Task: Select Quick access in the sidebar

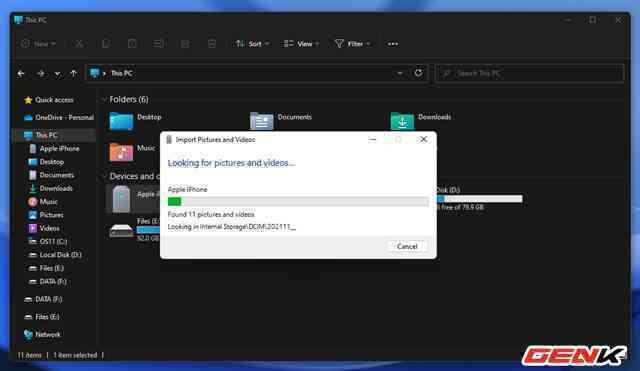Action: point(49,100)
